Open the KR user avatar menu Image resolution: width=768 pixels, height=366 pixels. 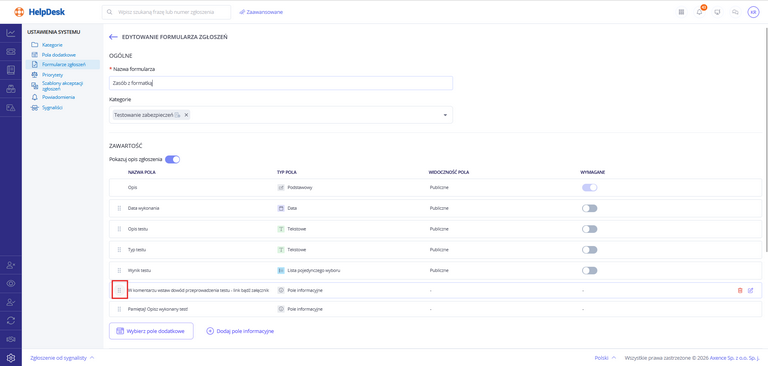[753, 12]
